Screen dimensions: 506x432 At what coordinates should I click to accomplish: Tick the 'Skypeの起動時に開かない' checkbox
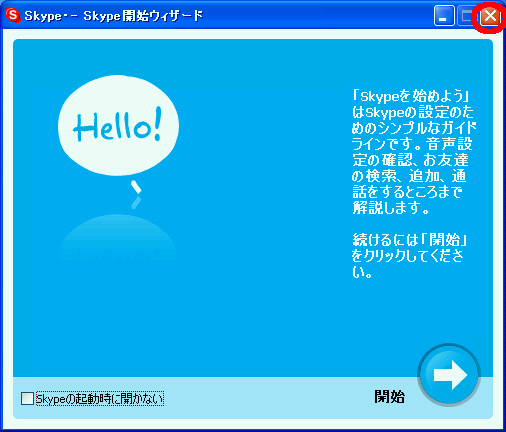27,398
